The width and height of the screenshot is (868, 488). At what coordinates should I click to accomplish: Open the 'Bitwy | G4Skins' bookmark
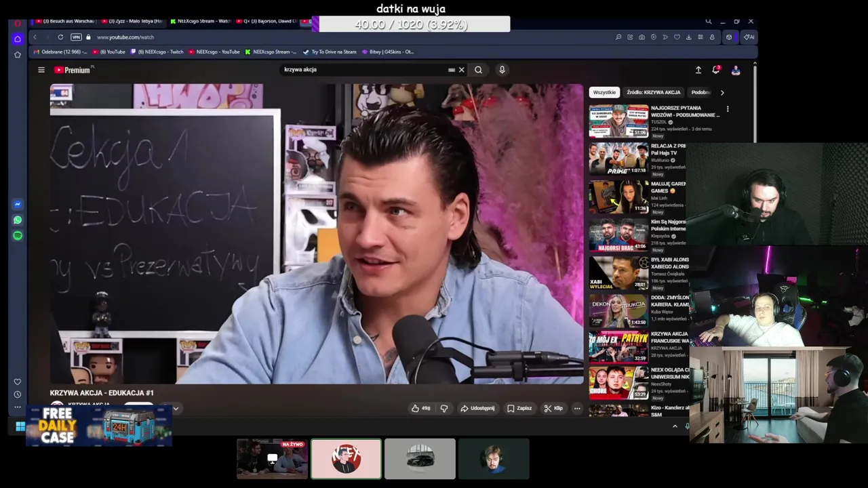(x=388, y=52)
